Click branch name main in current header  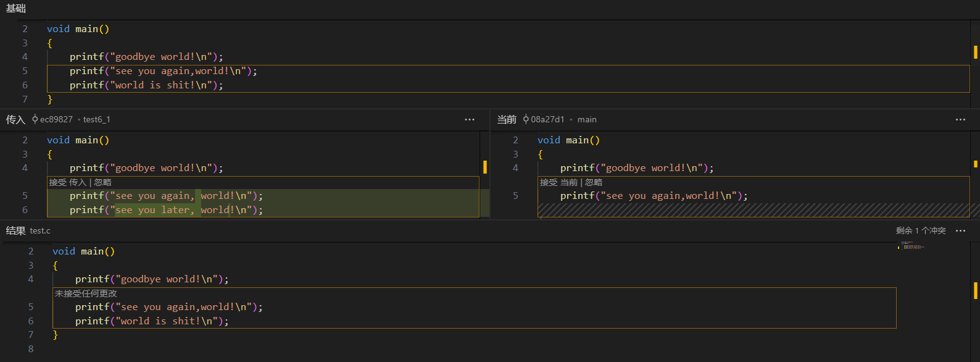pos(587,119)
